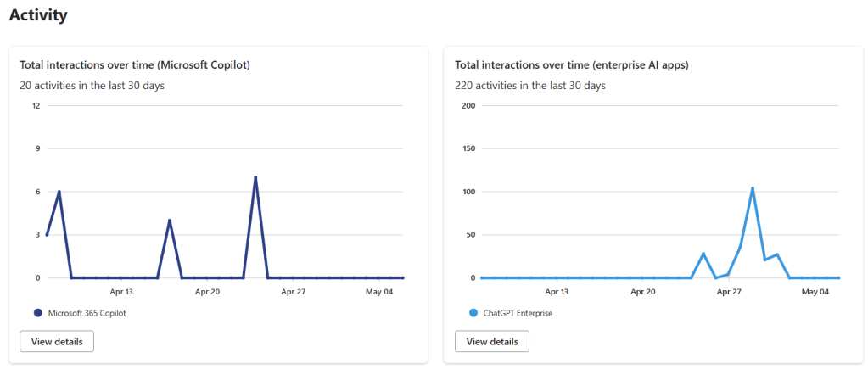Click the Apr 20 label on the Copilot chart
The height and width of the screenshot is (369, 868).
tap(208, 292)
